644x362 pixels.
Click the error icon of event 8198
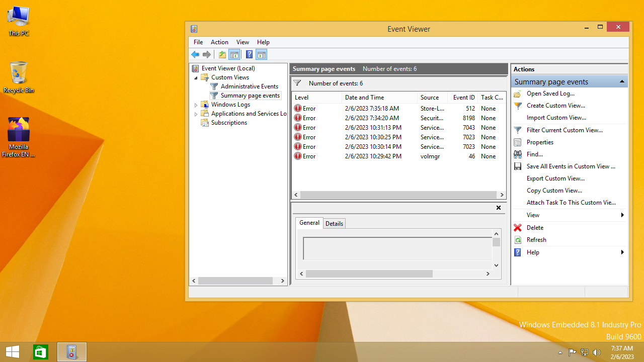coord(298,118)
